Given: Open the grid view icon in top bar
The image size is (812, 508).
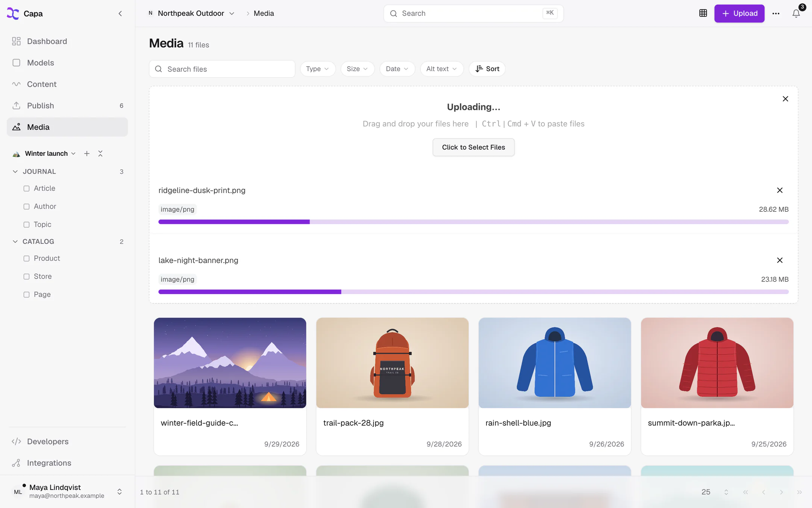Looking at the screenshot, I should click(703, 13).
